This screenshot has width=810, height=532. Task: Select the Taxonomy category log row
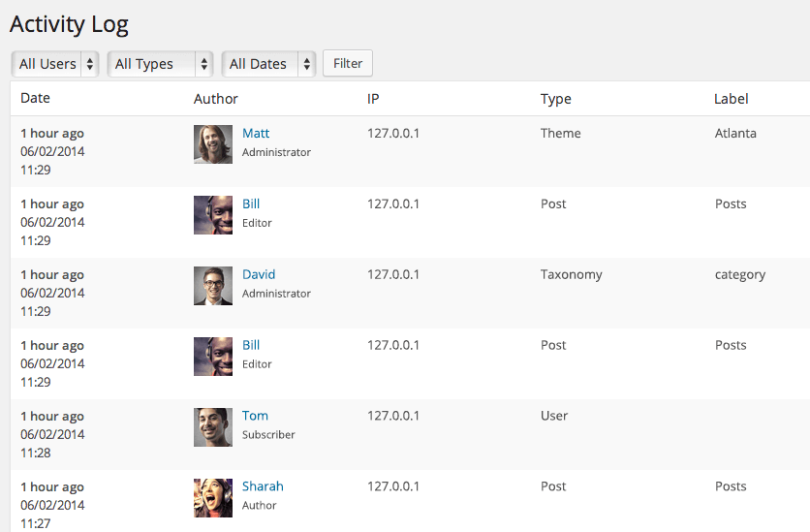pos(410,293)
